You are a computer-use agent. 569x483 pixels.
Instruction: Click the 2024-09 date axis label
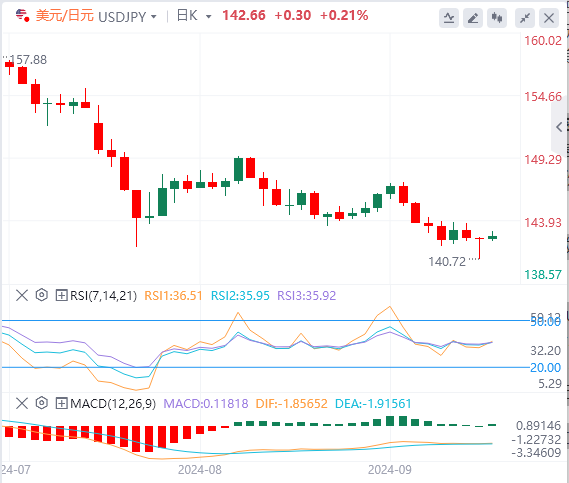tap(390, 470)
